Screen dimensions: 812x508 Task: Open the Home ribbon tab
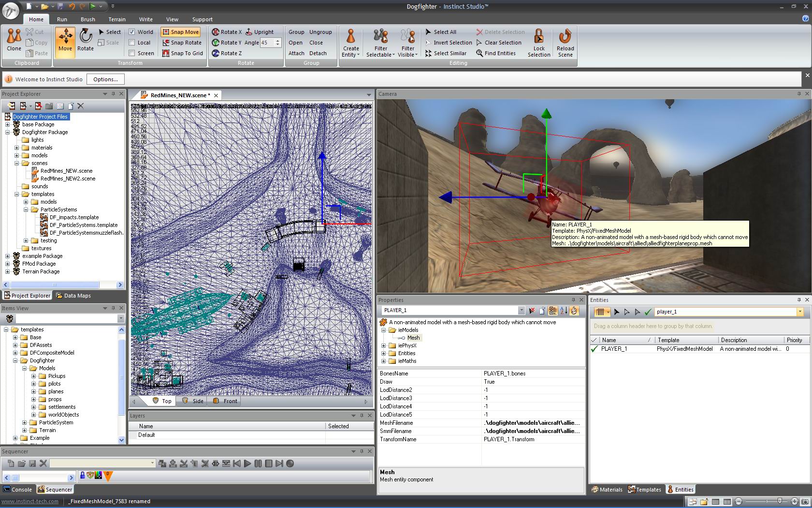pos(36,19)
